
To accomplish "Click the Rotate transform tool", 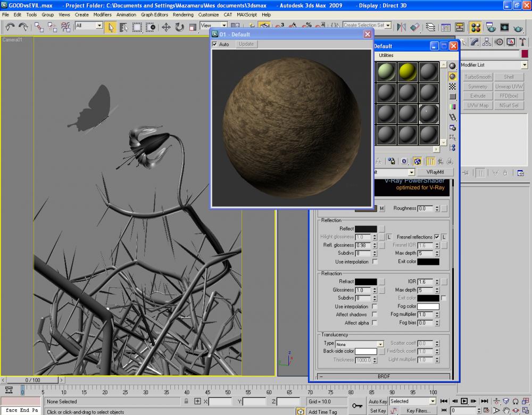I will 179,27.
